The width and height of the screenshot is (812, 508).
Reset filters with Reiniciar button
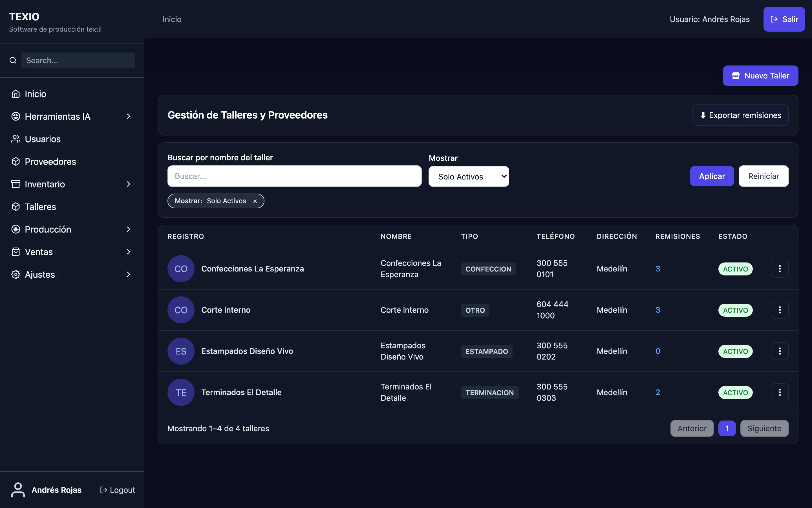tap(764, 176)
